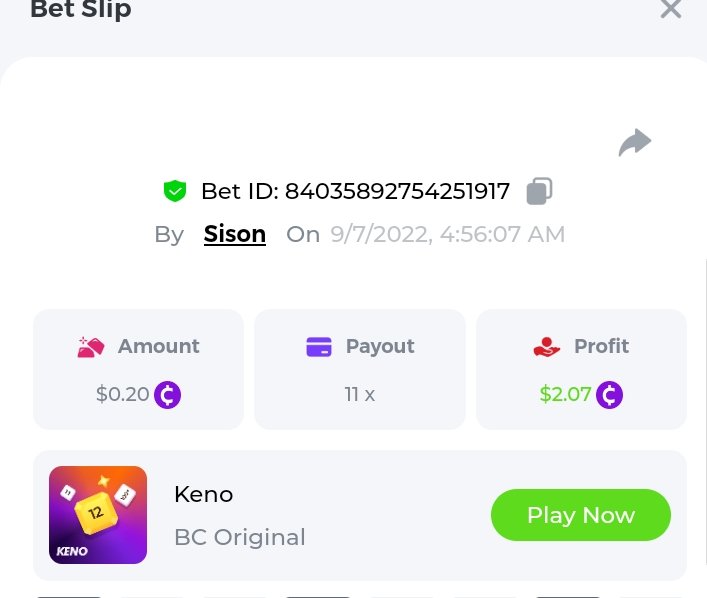Click the bet date and time text
The height and width of the screenshot is (598, 707).
tap(447, 234)
